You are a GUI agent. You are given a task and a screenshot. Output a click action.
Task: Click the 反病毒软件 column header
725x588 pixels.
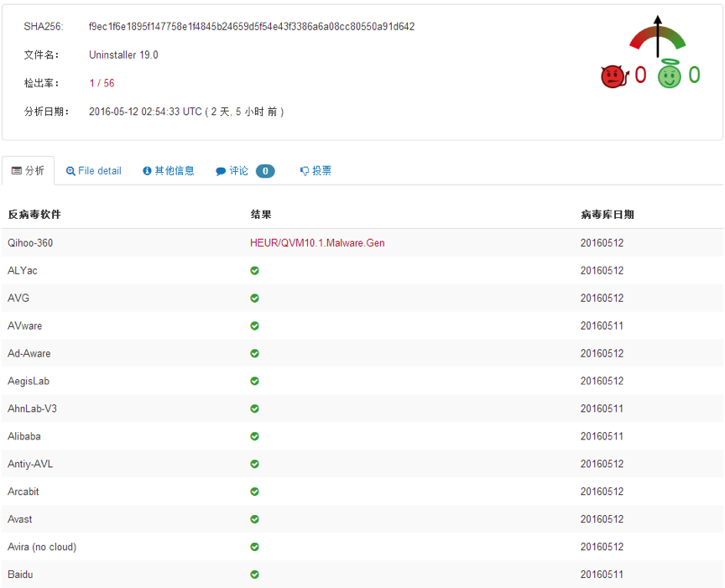pyautogui.click(x=34, y=214)
